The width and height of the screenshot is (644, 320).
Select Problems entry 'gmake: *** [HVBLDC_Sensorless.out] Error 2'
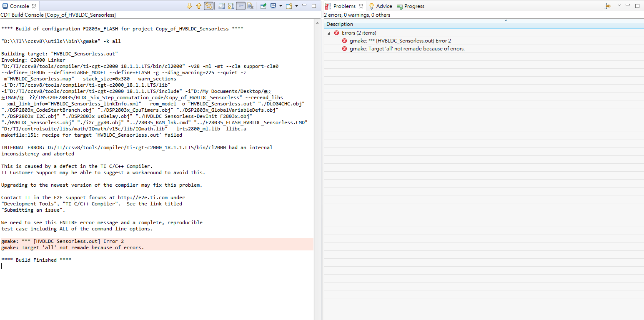484,41
